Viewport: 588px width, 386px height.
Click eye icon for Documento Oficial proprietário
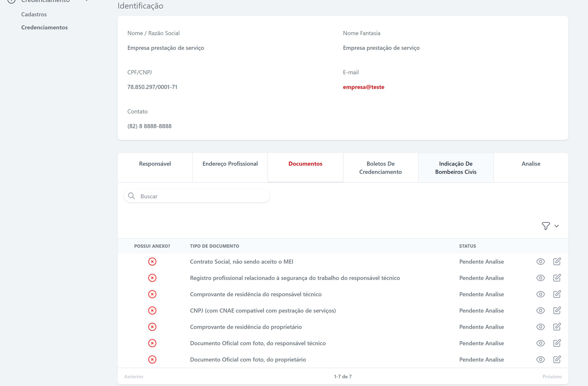[540, 359]
